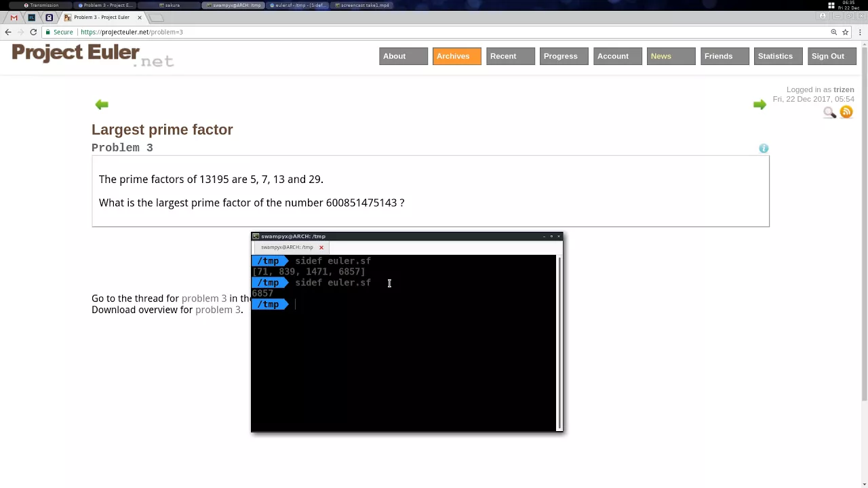Click the terminal window scrollbar
This screenshot has height=488, width=868.
(x=559, y=342)
